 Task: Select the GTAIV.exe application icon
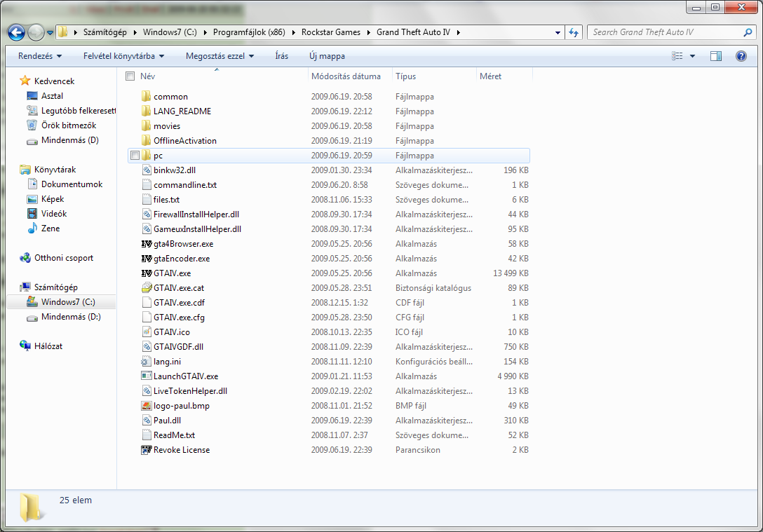[147, 273]
